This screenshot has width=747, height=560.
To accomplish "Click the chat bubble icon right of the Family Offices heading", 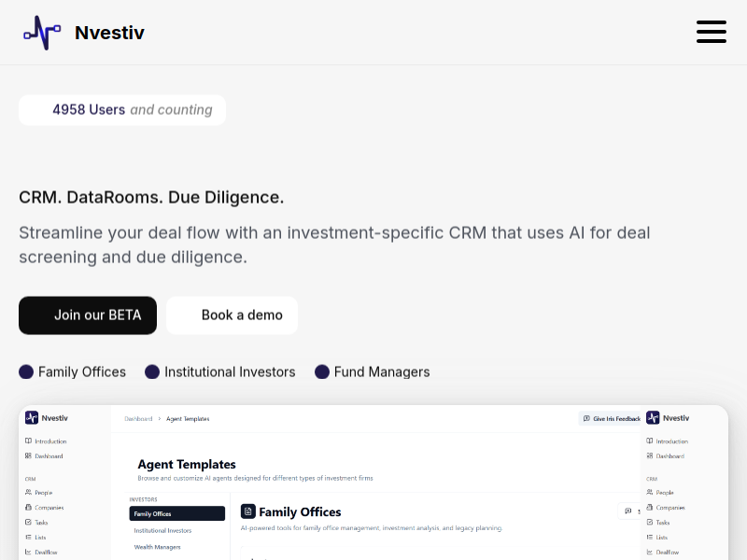I will click(x=627, y=511).
